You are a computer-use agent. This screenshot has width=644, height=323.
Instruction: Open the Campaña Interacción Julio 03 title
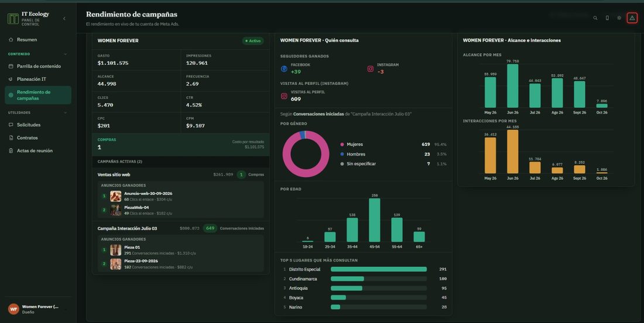pyautogui.click(x=127, y=228)
